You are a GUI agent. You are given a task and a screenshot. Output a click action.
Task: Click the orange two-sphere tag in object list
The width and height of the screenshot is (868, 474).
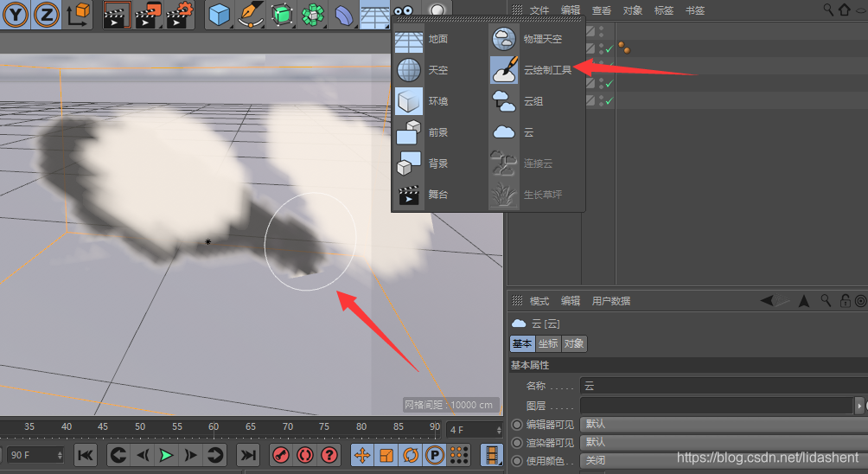point(624,48)
